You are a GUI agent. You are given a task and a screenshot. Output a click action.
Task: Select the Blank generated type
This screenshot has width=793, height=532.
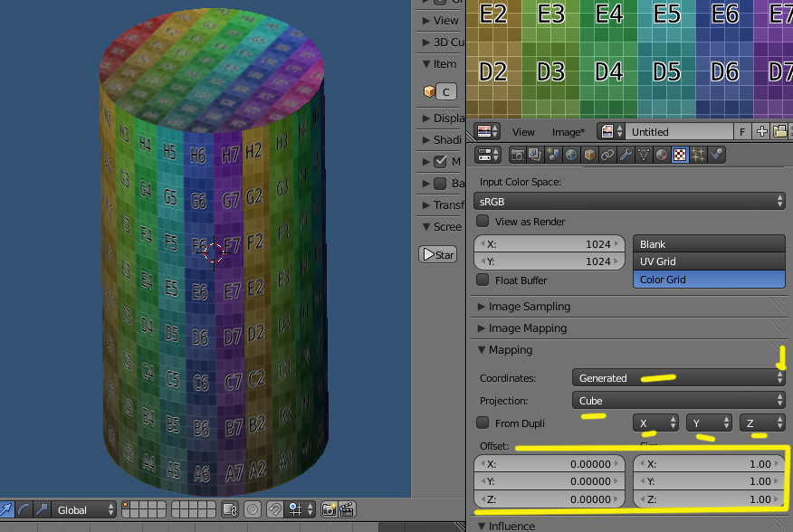pos(708,244)
